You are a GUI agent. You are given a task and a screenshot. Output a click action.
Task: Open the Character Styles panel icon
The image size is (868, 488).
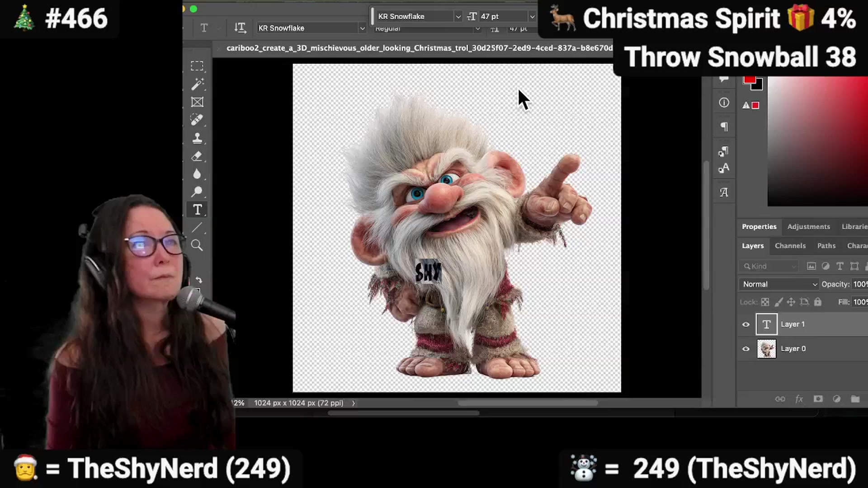click(x=724, y=169)
